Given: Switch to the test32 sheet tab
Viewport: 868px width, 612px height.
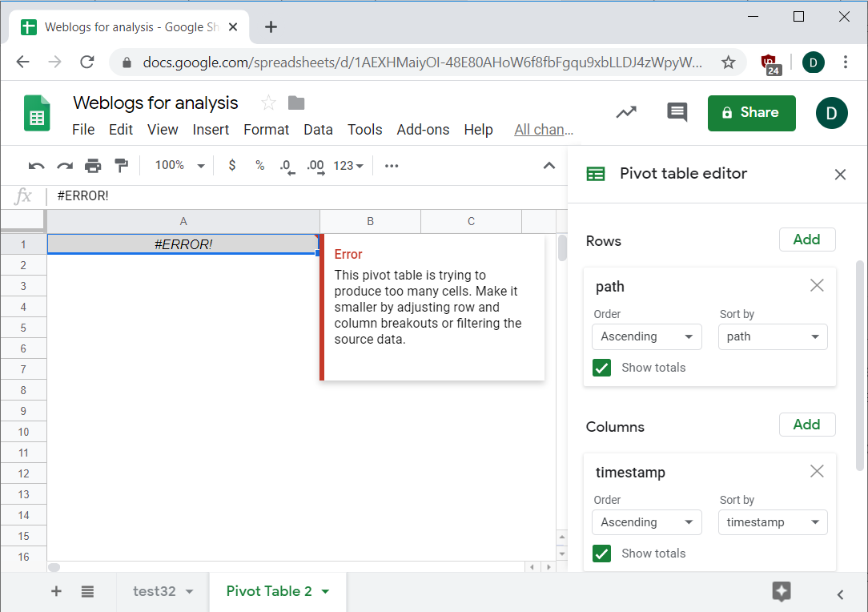Looking at the screenshot, I should (155, 592).
